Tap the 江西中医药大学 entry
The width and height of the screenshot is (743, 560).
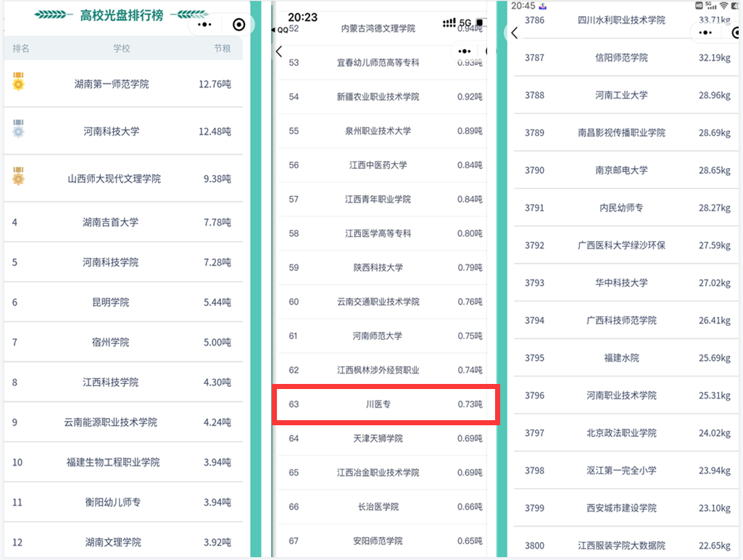[x=378, y=165]
